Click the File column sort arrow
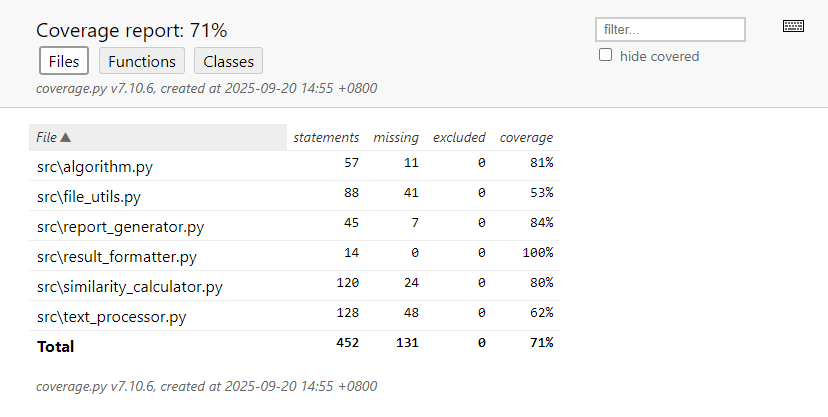Viewport: 828px width, 417px height. pos(65,137)
